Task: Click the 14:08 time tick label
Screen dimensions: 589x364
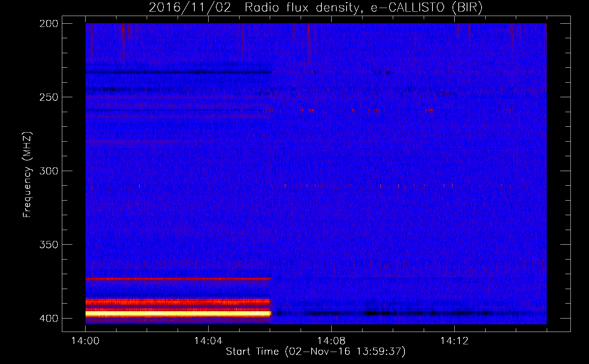Action: click(x=331, y=341)
